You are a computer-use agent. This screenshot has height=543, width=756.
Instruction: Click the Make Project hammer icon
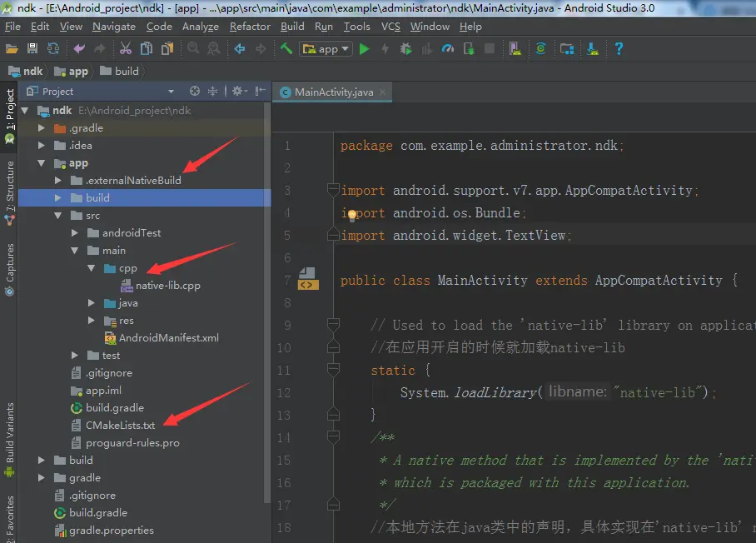coord(286,49)
